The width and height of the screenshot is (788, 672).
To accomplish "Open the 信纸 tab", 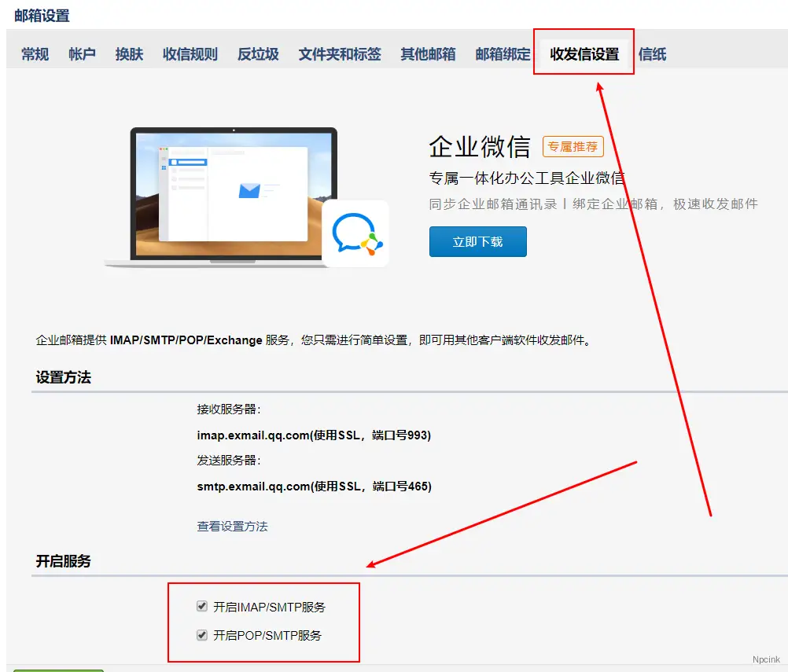I will click(x=652, y=53).
